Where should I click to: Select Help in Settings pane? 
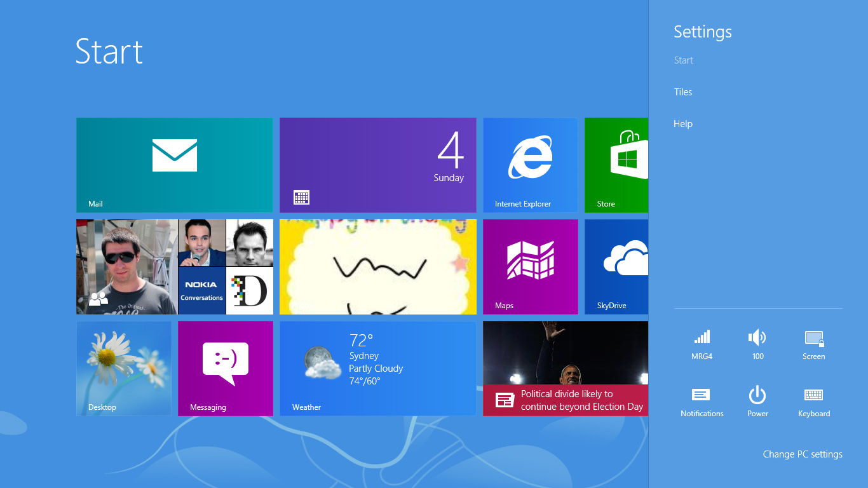(683, 124)
